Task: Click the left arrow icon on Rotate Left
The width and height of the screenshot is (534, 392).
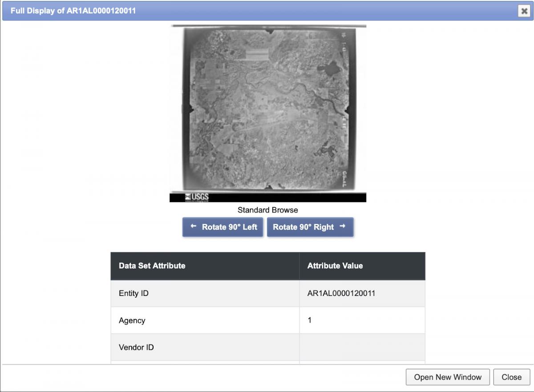Action: [193, 226]
